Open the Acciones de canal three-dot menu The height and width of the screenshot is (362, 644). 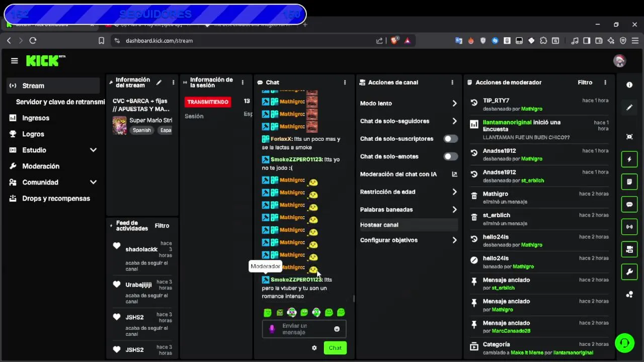pyautogui.click(x=452, y=82)
